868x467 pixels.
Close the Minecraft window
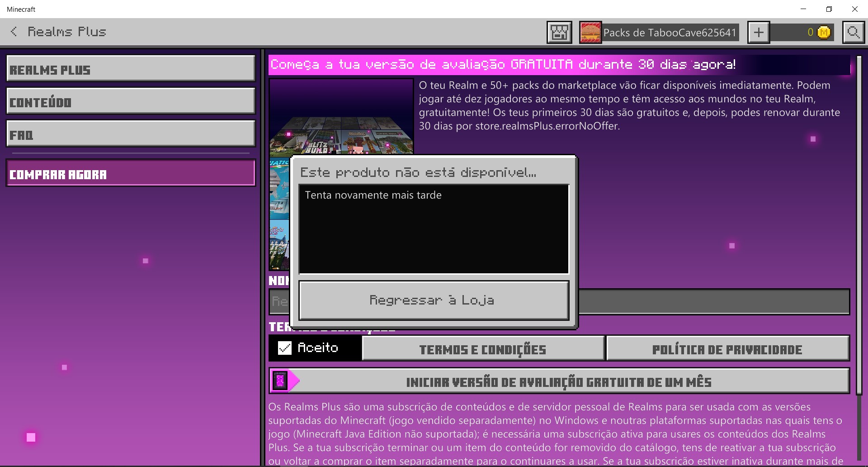[x=855, y=9]
